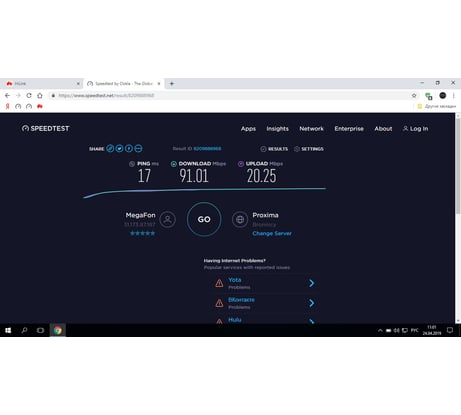This screenshot has height=415, width=461.
Task: Expand the ВКонтакте problems entry arrow
Action: click(x=312, y=303)
